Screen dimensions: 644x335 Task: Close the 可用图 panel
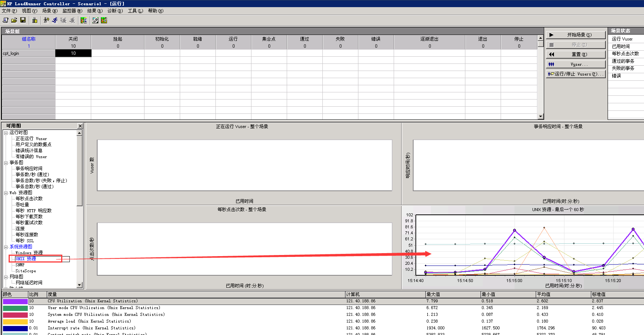(80, 126)
